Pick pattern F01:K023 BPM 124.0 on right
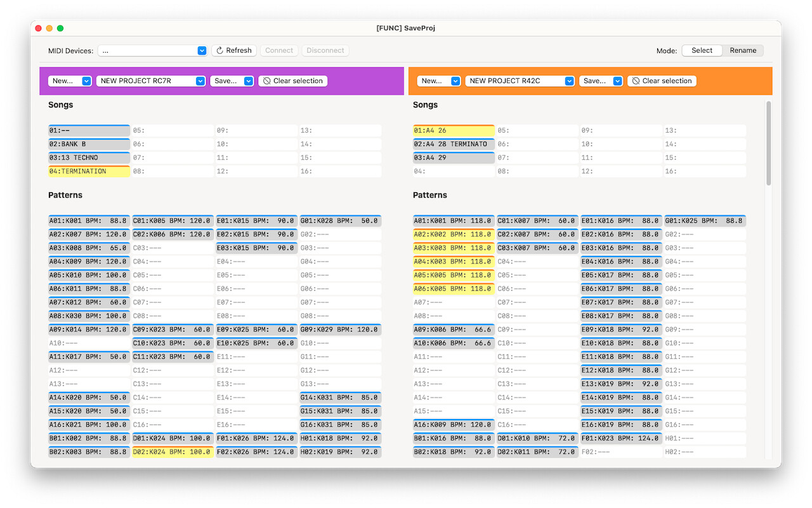 tap(621, 439)
